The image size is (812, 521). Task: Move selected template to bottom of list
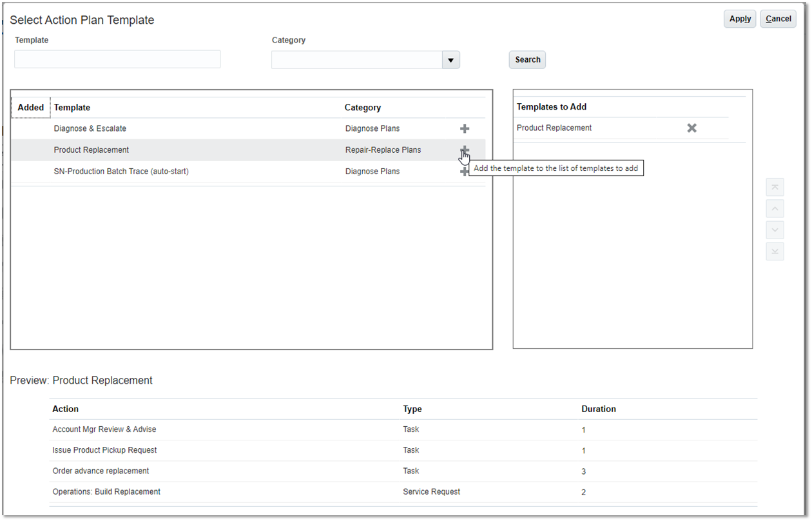pyautogui.click(x=775, y=251)
